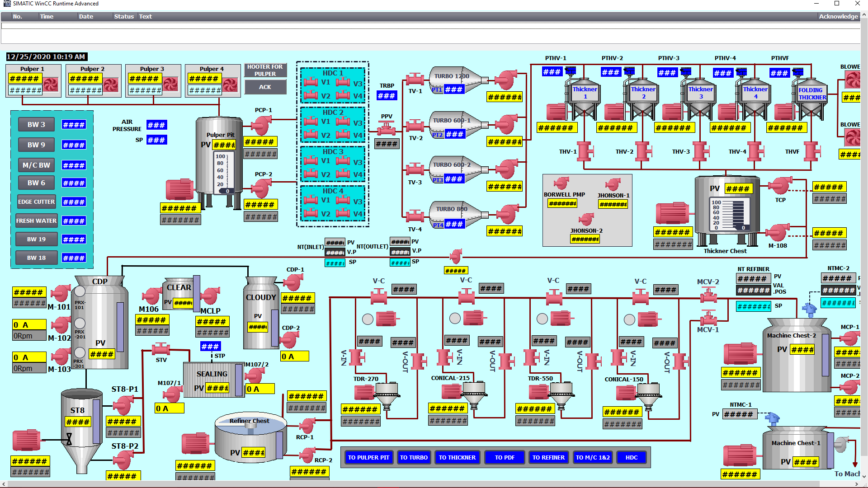This screenshot has height=488, width=868.
Task: Navigate to the TO PULPER PIT screen
Action: click(368, 458)
